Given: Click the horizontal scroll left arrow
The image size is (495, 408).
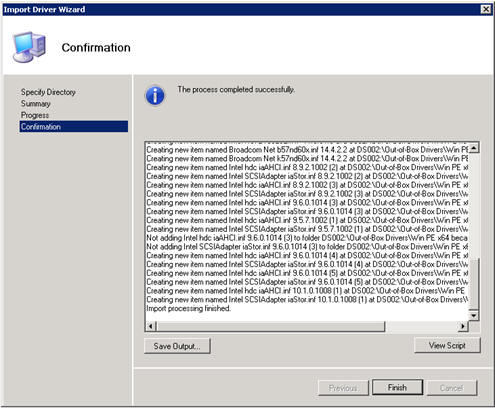Looking at the screenshot, I should click(151, 326).
